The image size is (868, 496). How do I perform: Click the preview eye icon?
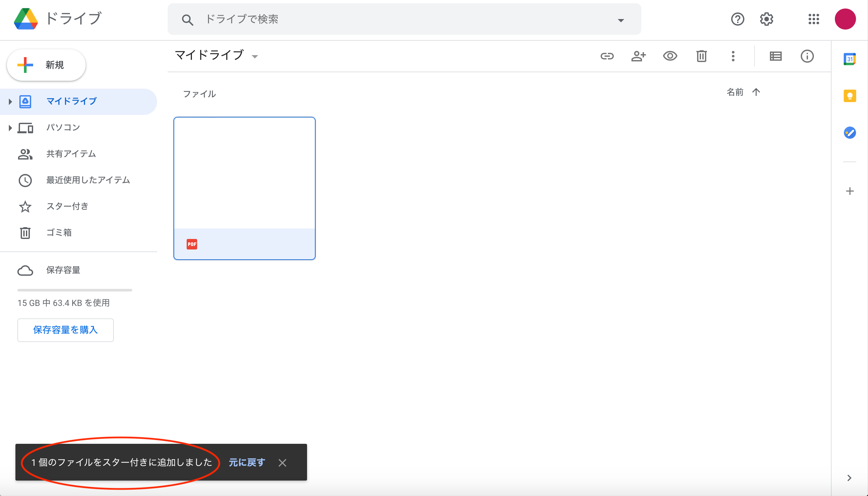click(670, 56)
